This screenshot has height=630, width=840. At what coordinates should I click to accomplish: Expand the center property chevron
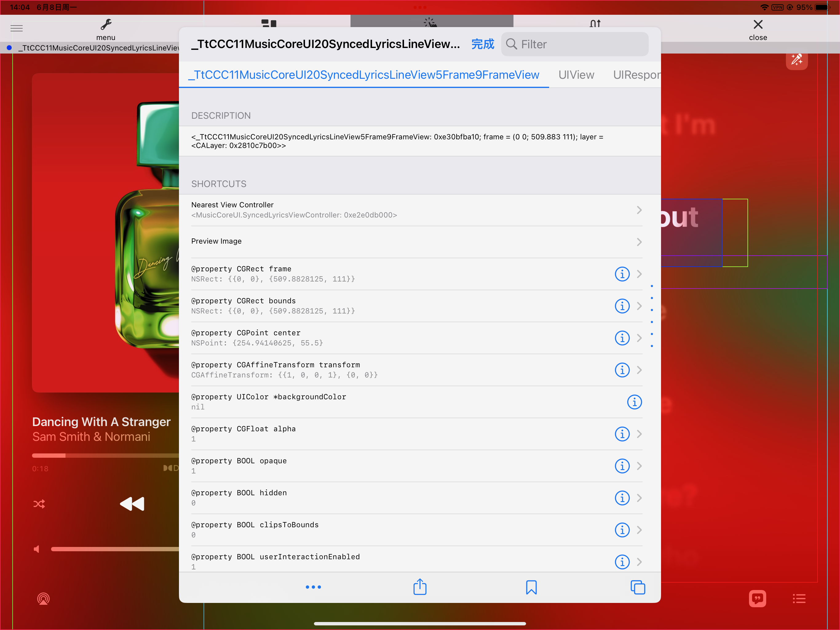639,338
